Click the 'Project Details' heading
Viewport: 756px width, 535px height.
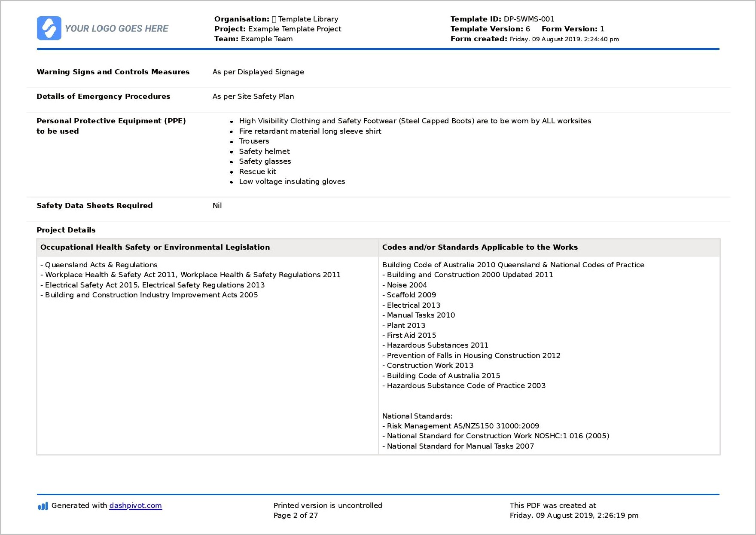(66, 230)
